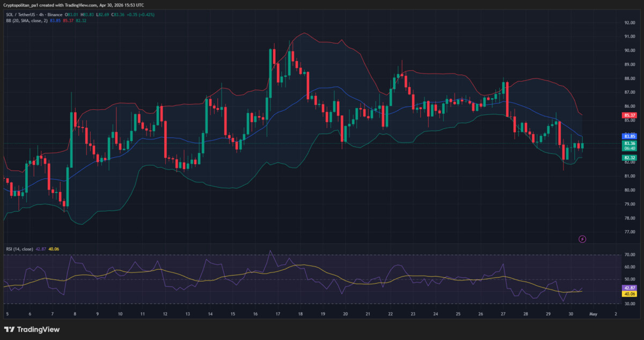Click the 70.00 level on RSI axis
644x340 pixels.
click(630, 255)
